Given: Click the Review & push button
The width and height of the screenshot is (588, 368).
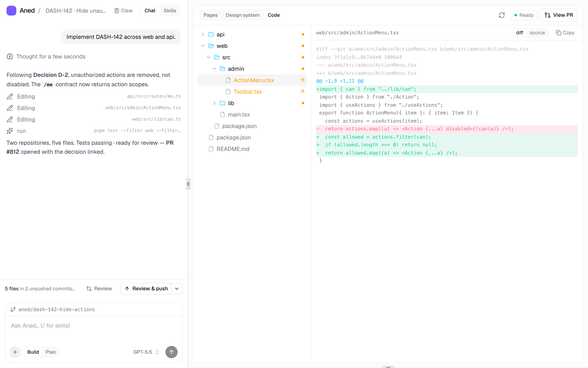Looking at the screenshot, I should (146, 289).
